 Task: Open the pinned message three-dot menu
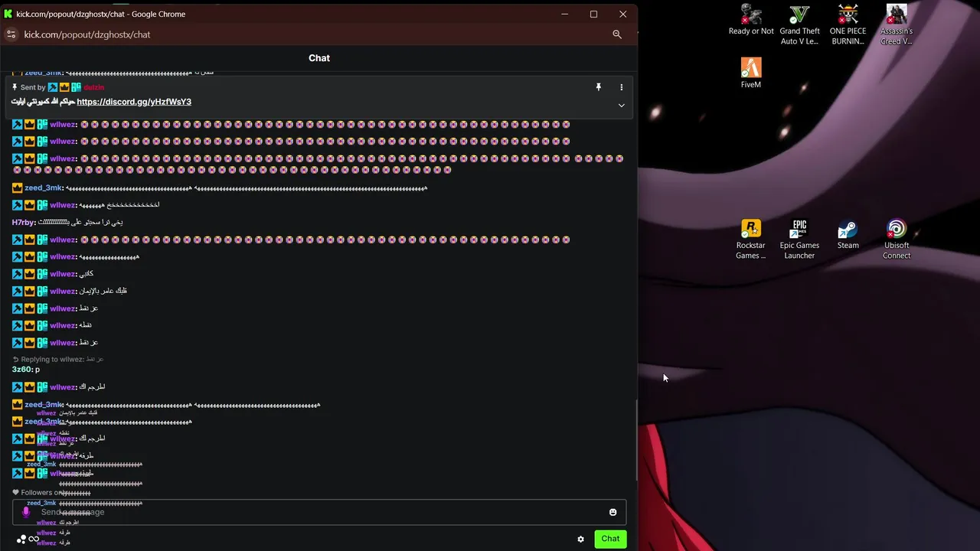click(621, 87)
